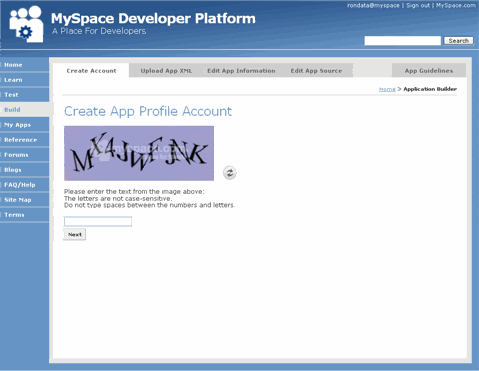
Task: Open FAQ/Help from the sidebar
Action: pyautogui.click(x=24, y=185)
